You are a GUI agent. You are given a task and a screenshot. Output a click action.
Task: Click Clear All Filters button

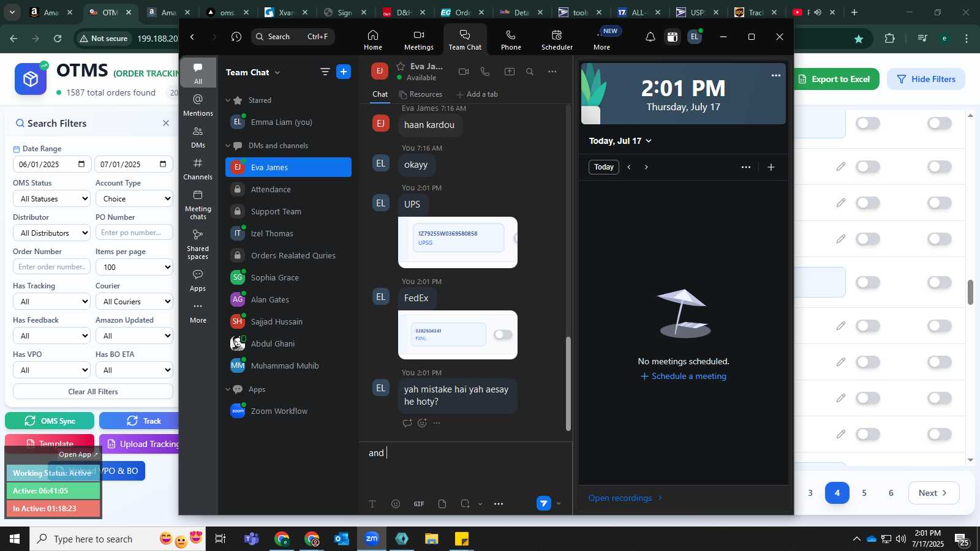tap(93, 392)
